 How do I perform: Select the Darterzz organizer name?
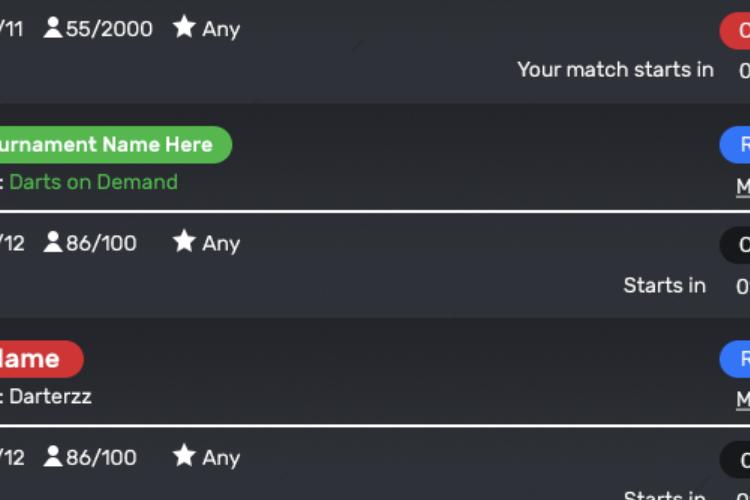coord(50,397)
